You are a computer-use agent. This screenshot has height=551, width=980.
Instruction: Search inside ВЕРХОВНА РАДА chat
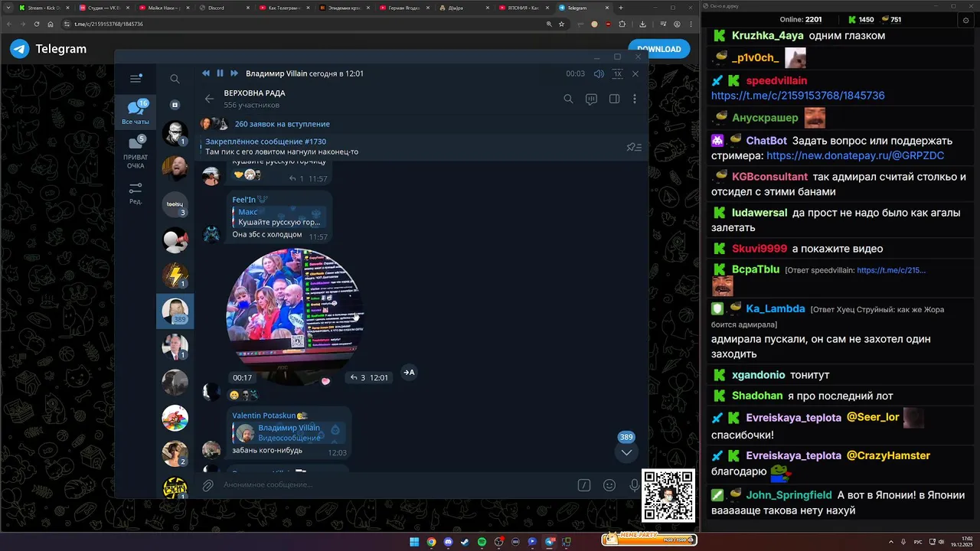(568, 99)
